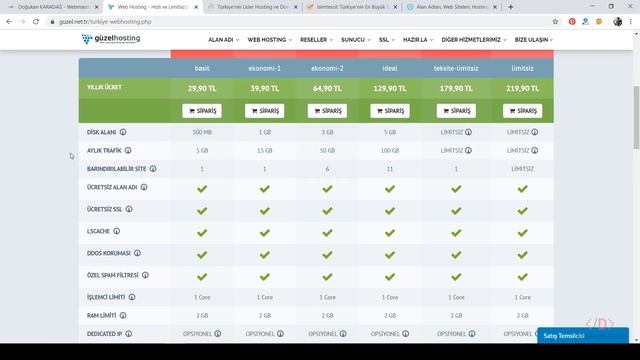Close the Web Hosting browser tab
The height and width of the screenshot is (360, 640).
click(196, 7)
